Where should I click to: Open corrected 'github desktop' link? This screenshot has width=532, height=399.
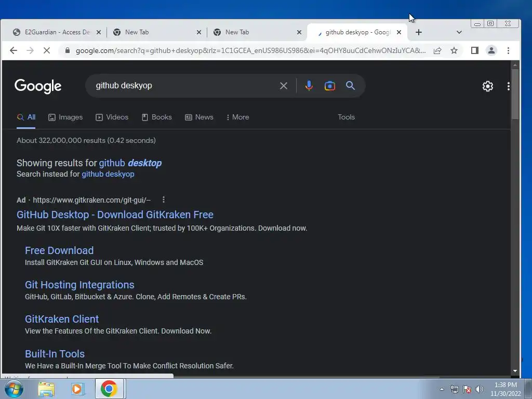click(130, 163)
